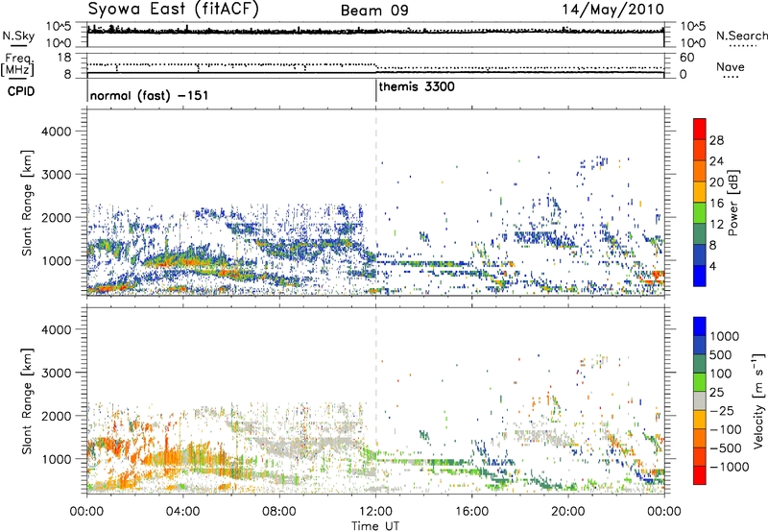Click the '12:00' time tick label
768x532 pixels.
coord(375,512)
